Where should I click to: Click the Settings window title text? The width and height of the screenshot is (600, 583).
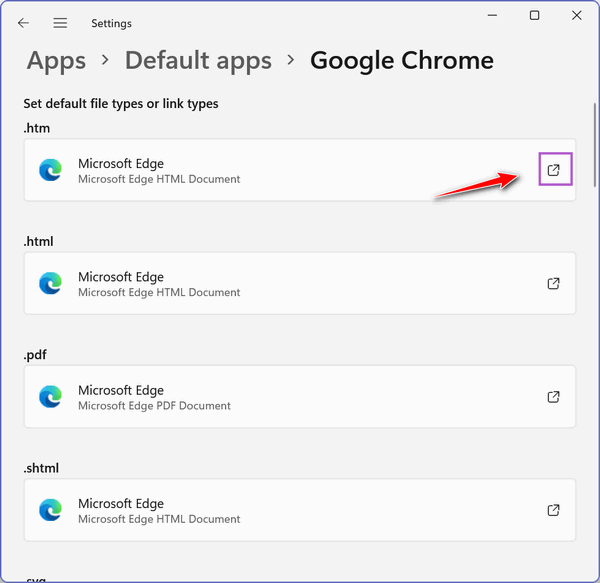pos(111,23)
